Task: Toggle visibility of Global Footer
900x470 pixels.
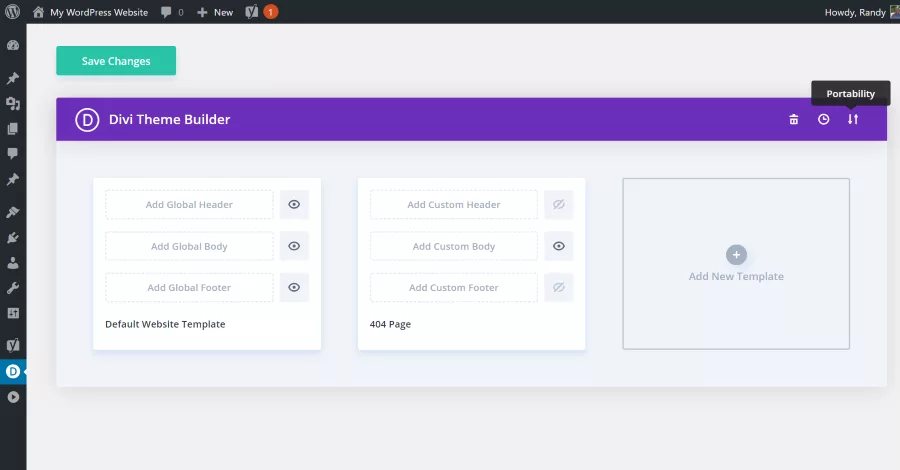Action: tap(294, 288)
